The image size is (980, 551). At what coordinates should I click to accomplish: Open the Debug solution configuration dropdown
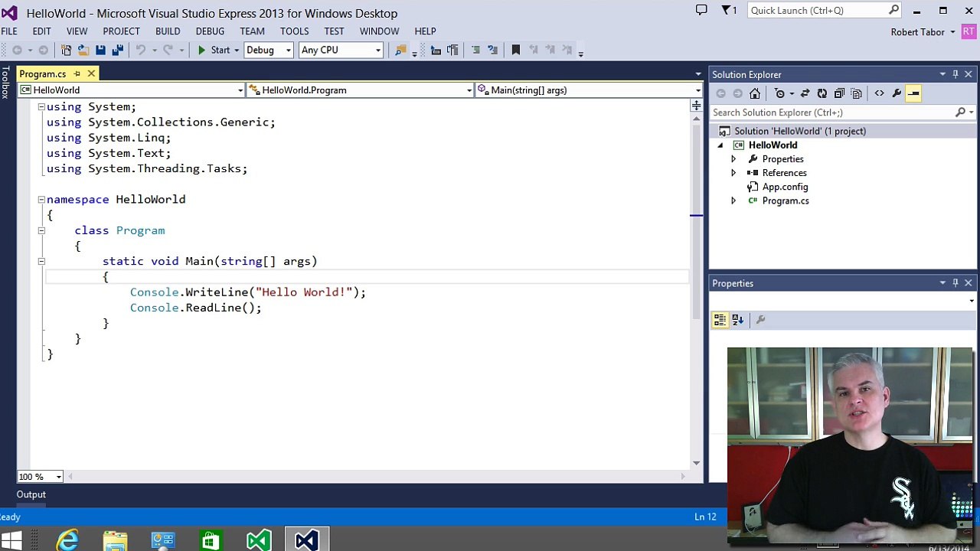point(269,50)
